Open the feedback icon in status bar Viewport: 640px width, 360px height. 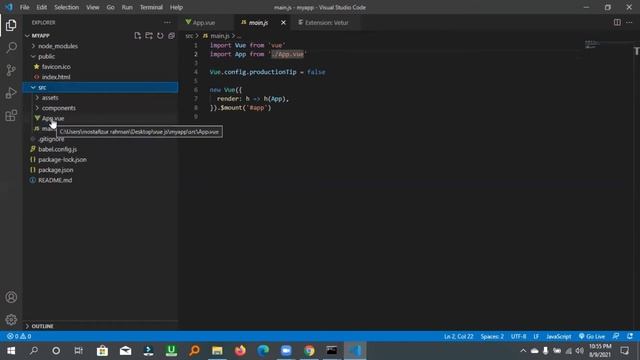coord(616,336)
